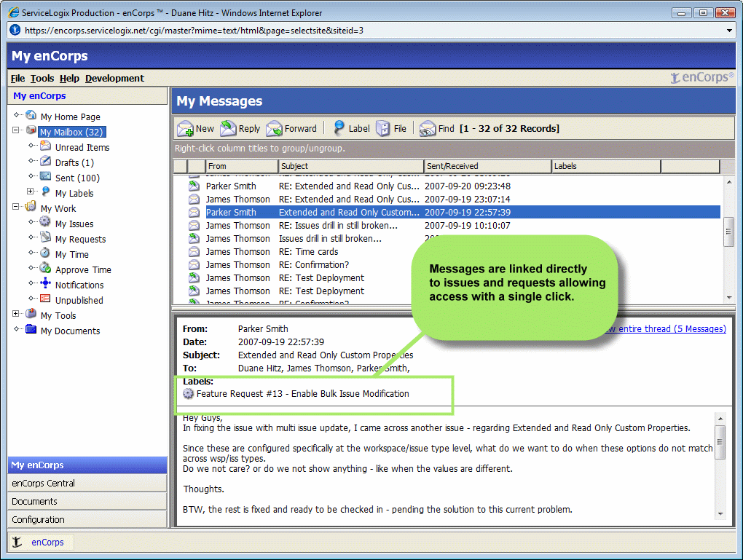Switch to the Configuration bottom tab

click(87, 519)
